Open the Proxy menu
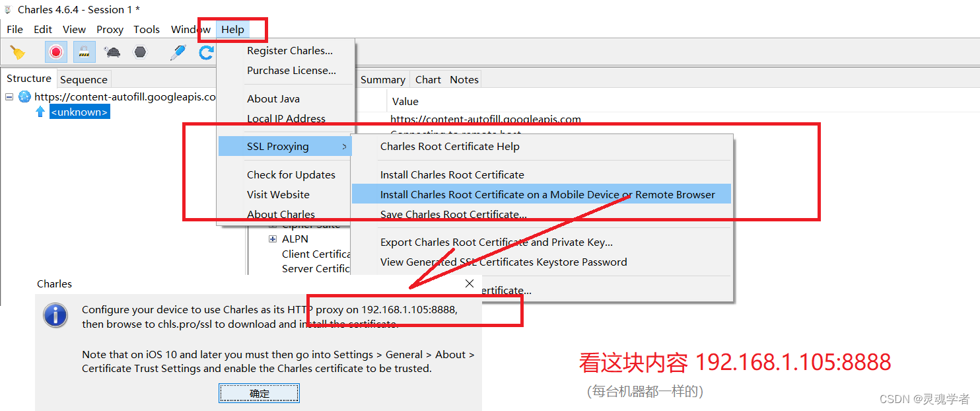This screenshot has width=980, height=411. [x=110, y=29]
